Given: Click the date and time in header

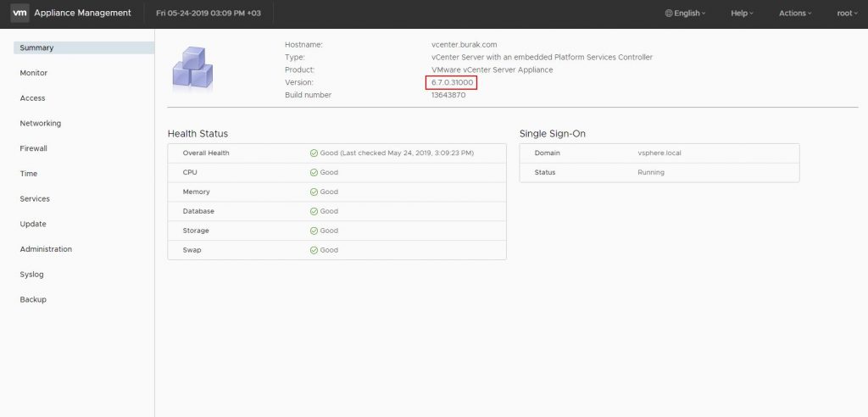Looking at the screenshot, I should pyautogui.click(x=209, y=13).
